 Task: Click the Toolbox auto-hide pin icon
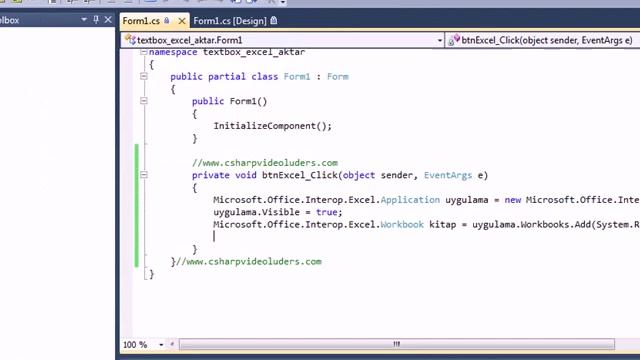click(x=96, y=20)
